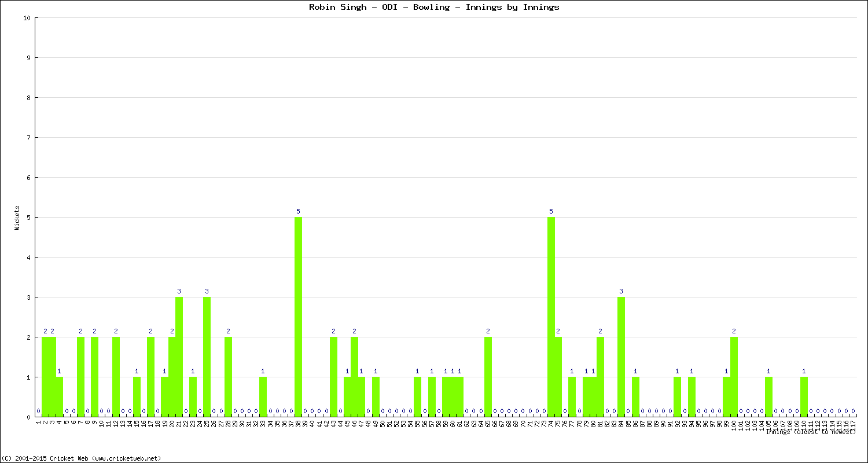This screenshot has height=463, width=868.
Task: Click the 2-wicket bar at innings 12
Action: click(x=116, y=377)
